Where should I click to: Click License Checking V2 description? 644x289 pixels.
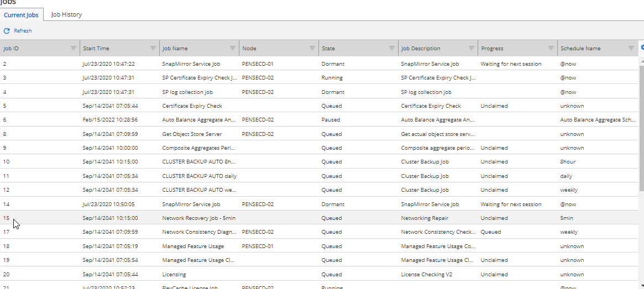pyautogui.click(x=427, y=274)
